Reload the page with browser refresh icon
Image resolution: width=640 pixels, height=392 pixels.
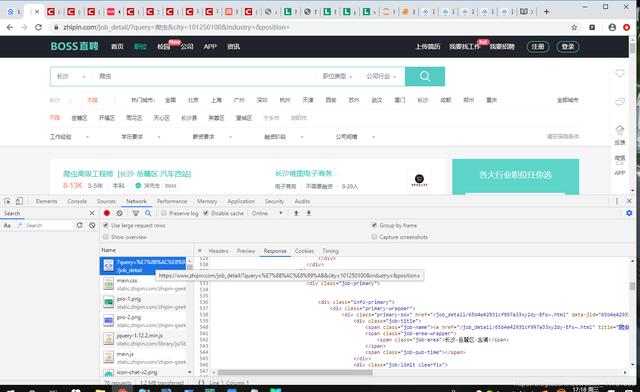point(38,27)
